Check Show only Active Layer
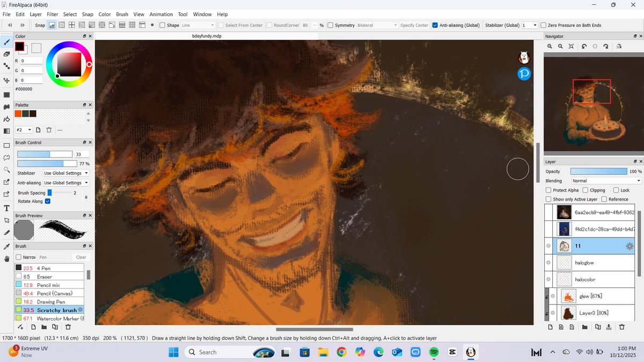 [548, 199]
